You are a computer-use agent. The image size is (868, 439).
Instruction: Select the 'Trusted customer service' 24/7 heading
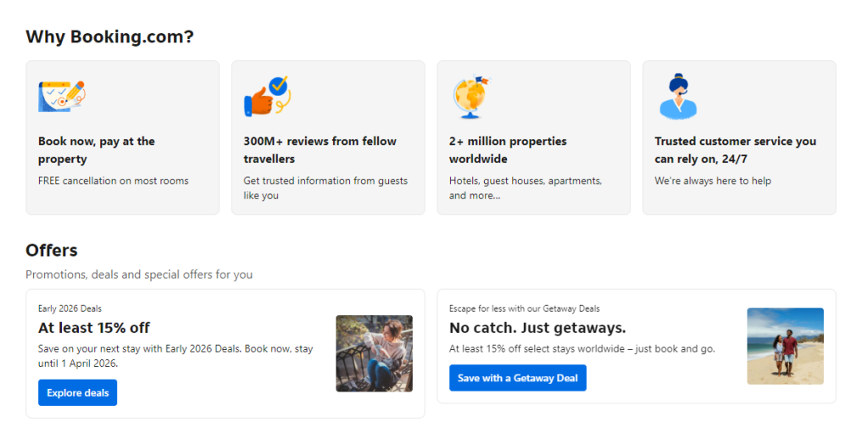[x=735, y=150]
